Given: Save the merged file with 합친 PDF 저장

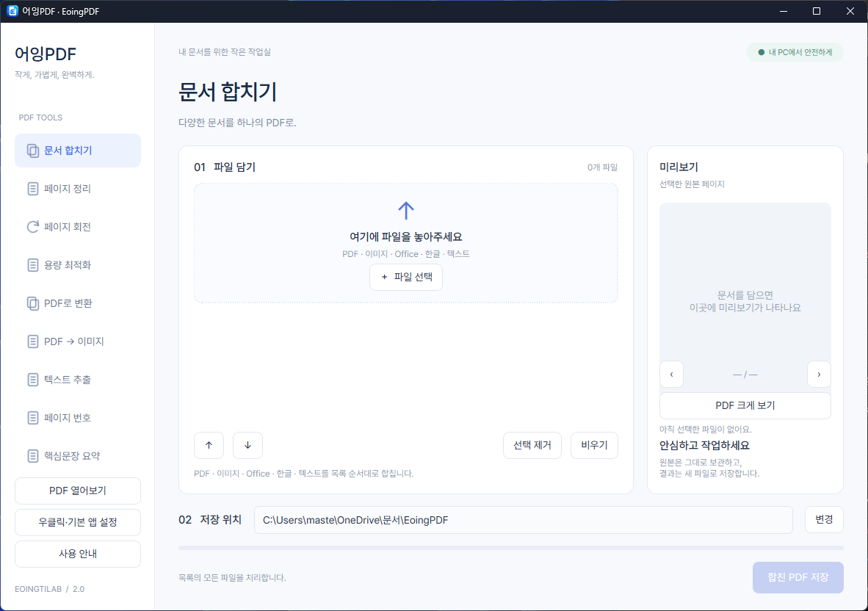Looking at the screenshot, I should click(798, 577).
